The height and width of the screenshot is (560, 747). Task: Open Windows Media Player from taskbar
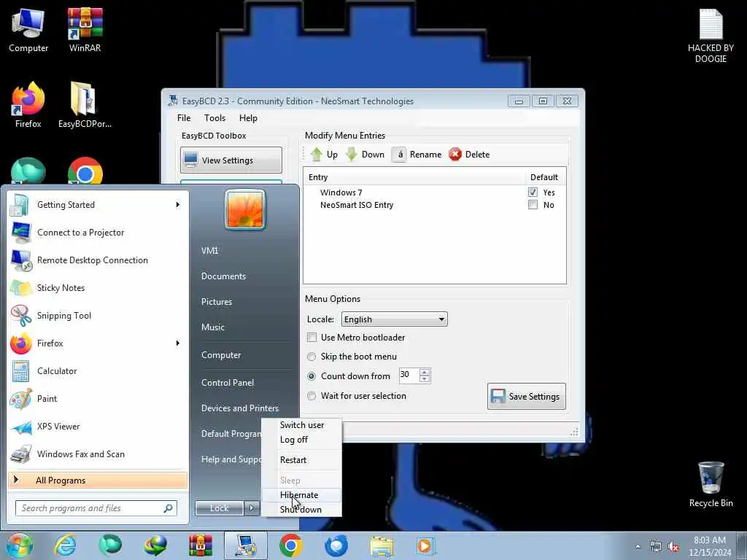click(425, 545)
